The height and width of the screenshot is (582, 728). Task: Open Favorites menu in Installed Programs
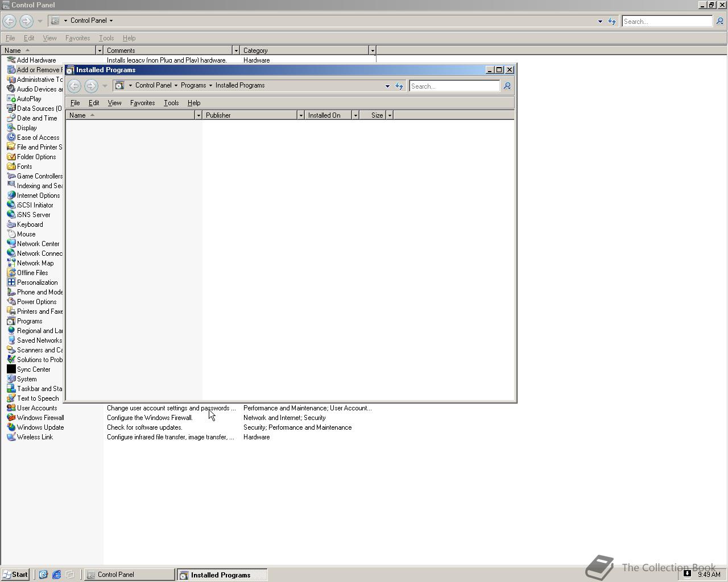[142, 103]
